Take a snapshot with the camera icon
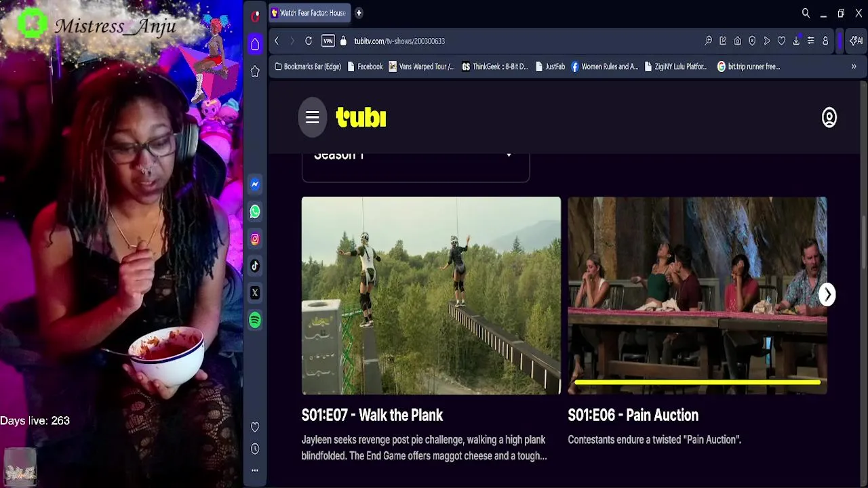The image size is (868, 488). [x=737, y=41]
